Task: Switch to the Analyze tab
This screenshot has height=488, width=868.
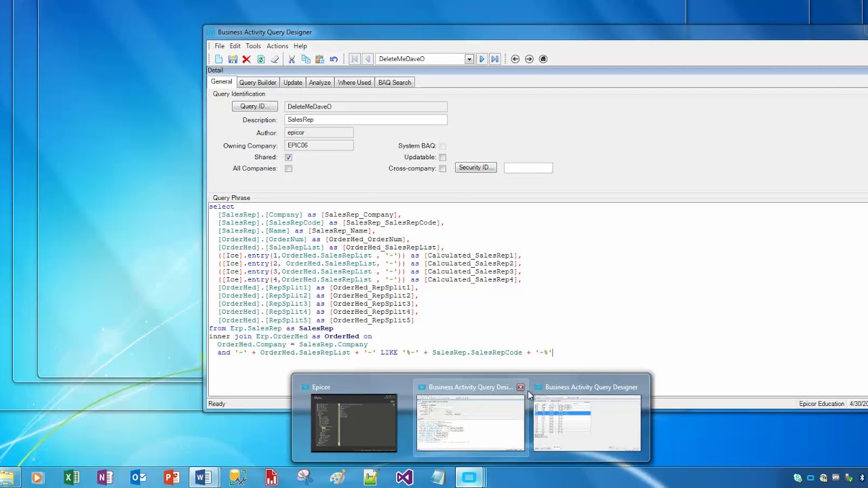Action: click(x=320, y=83)
